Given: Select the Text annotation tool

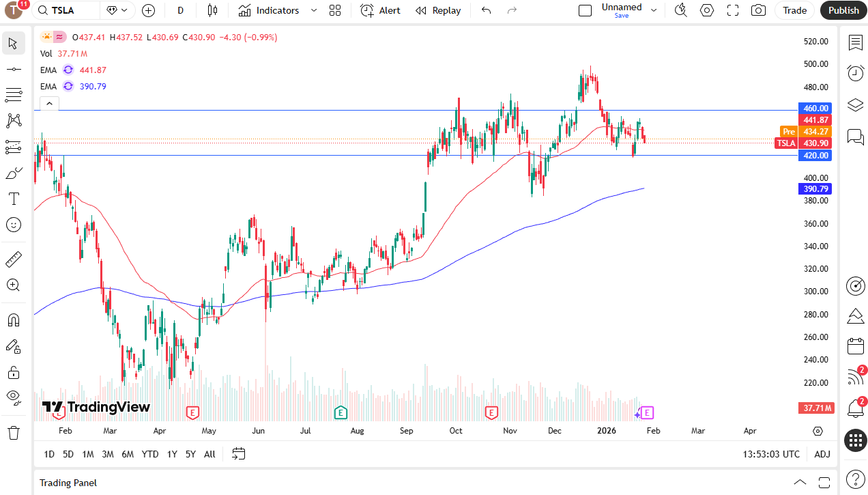Looking at the screenshot, I should (13, 199).
